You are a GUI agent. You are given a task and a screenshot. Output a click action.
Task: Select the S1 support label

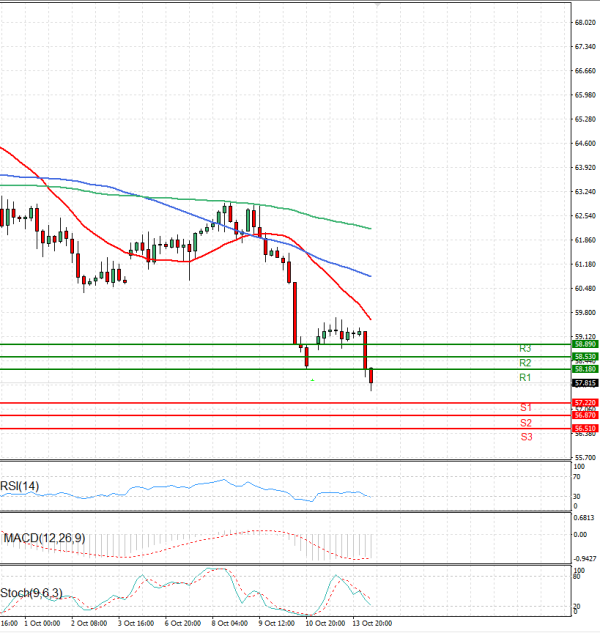[525, 408]
